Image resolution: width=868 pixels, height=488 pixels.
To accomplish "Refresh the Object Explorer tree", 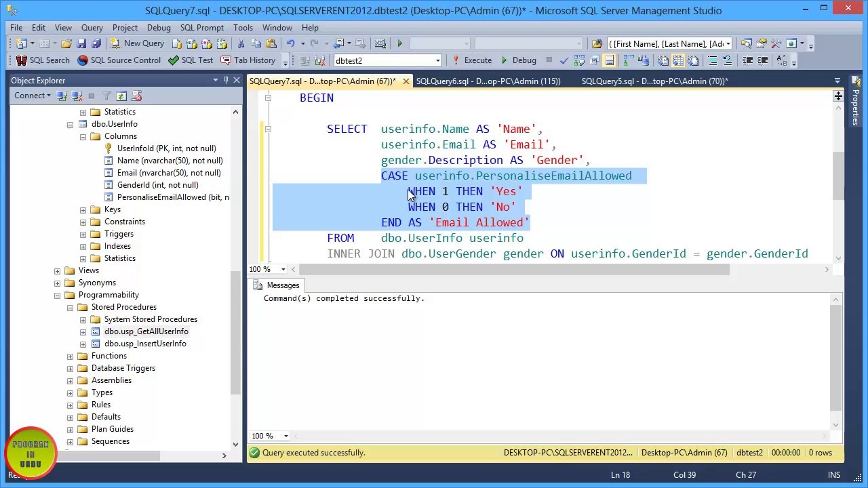I will click(121, 96).
